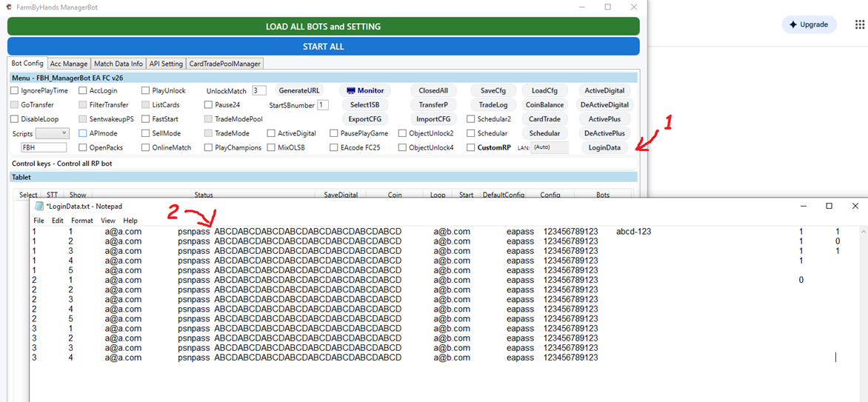
Task: Check the Schedular2 option
Action: [x=470, y=118]
